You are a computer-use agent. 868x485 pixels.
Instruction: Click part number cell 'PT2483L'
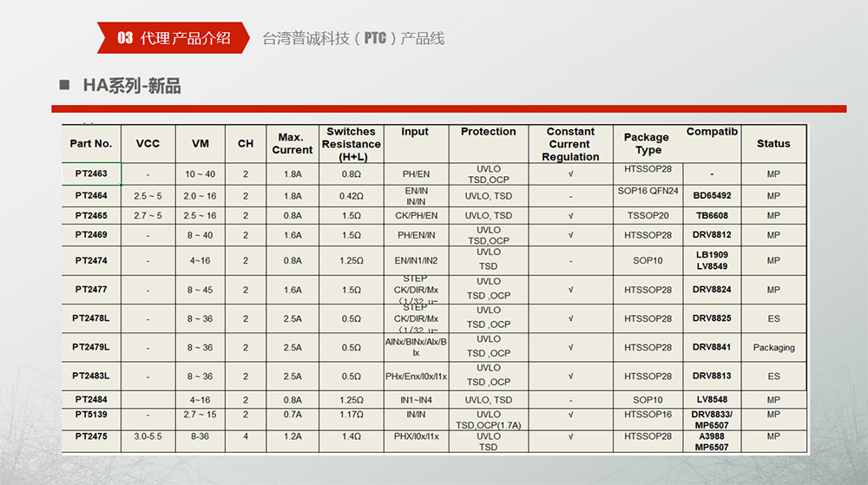[x=91, y=376]
